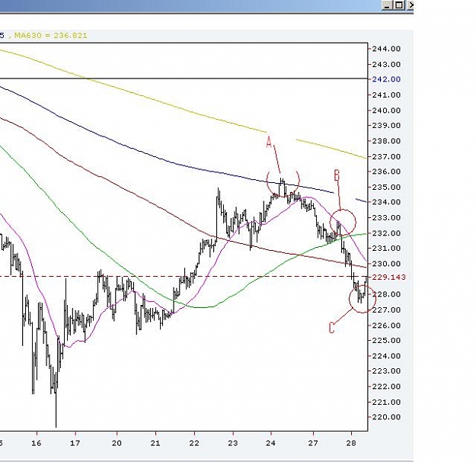Click the 221.00 price axis label
This screenshot has height=462, width=476.
click(386, 402)
